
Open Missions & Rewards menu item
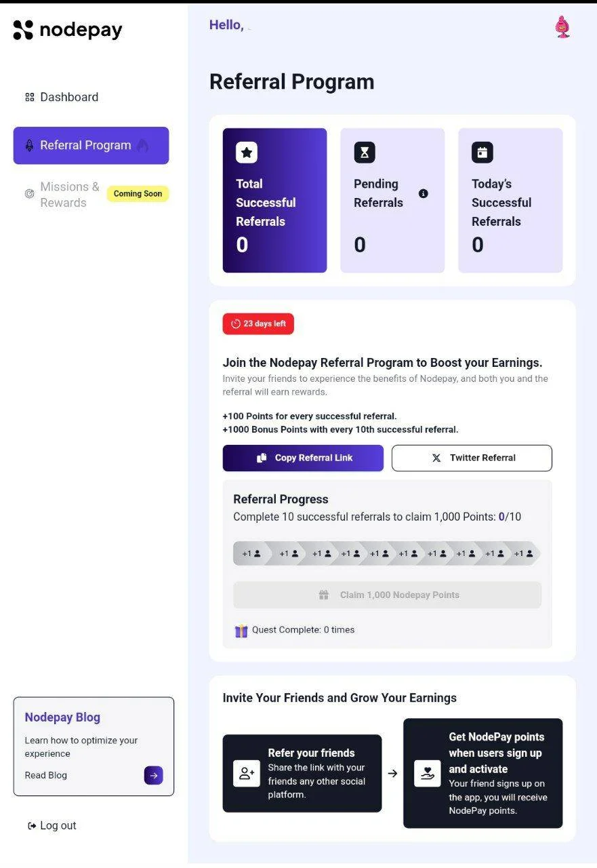(x=63, y=195)
